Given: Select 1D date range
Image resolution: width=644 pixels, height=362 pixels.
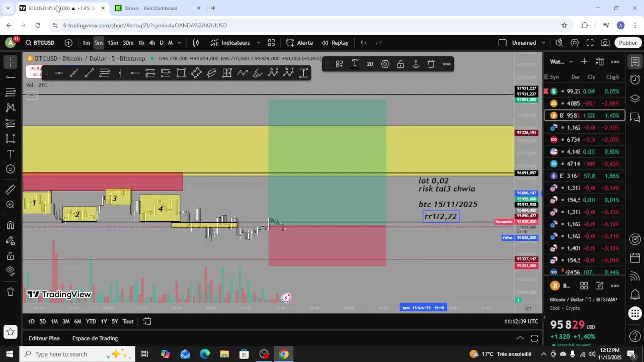Looking at the screenshot, I should (x=31, y=321).
